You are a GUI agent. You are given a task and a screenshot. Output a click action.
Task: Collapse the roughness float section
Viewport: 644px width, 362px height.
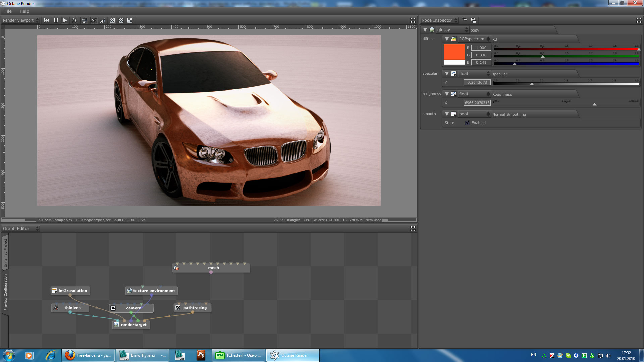(447, 94)
